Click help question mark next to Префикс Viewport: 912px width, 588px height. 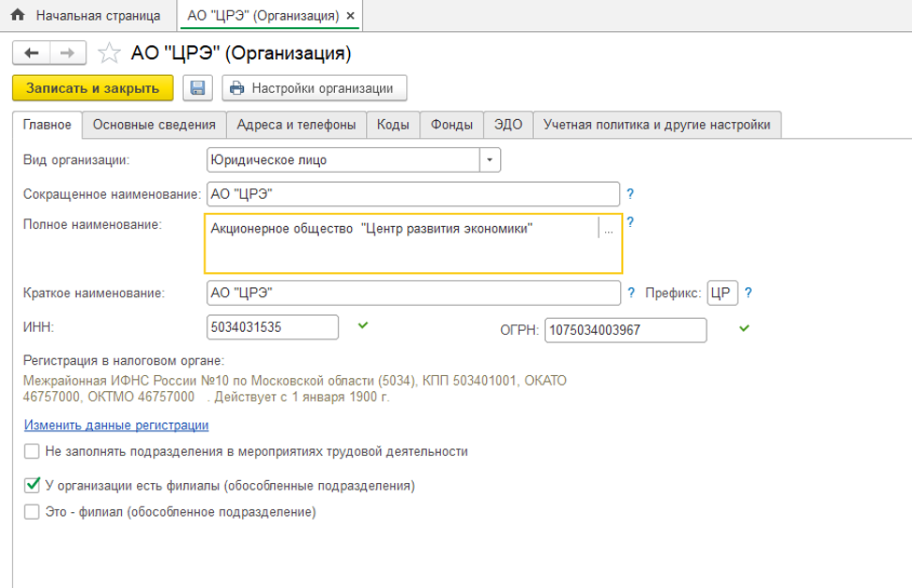[x=748, y=293]
